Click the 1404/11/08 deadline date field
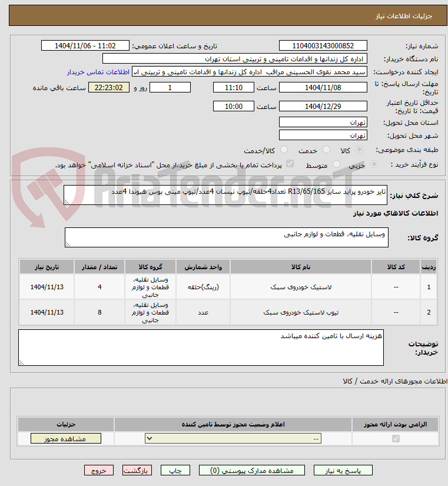The image size is (448, 486). click(323, 87)
